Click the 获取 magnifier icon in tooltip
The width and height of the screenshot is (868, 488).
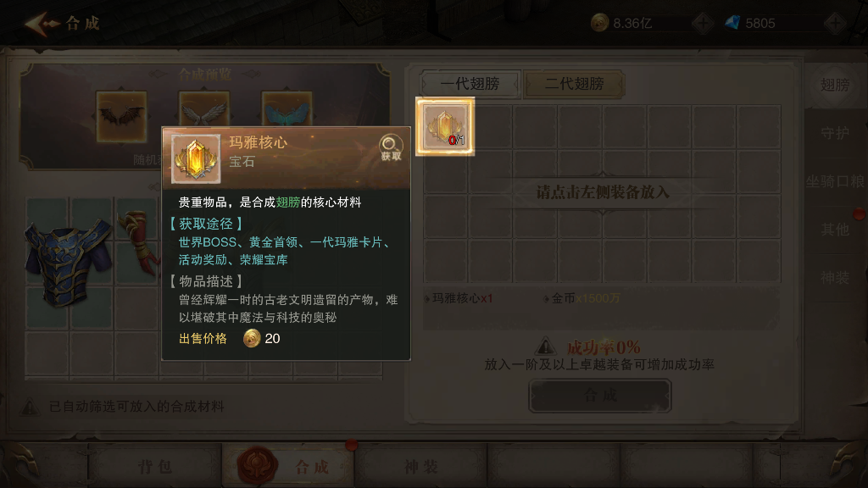point(391,147)
